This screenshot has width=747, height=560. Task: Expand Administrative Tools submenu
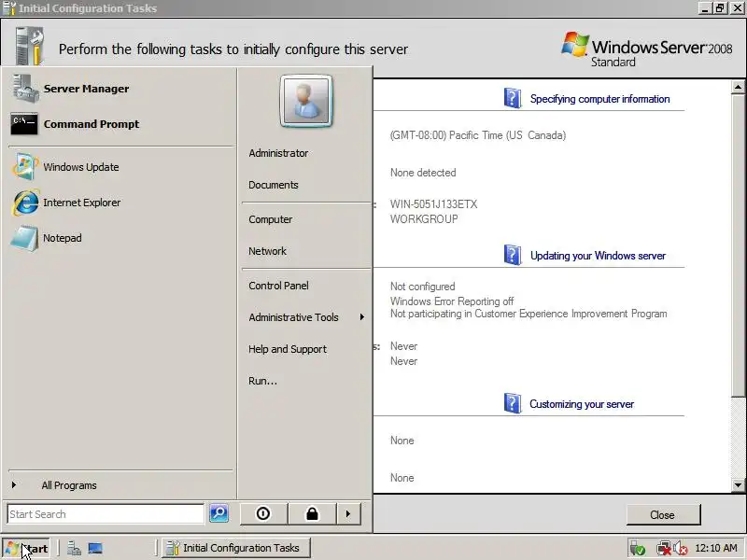click(x=305, y=317)
